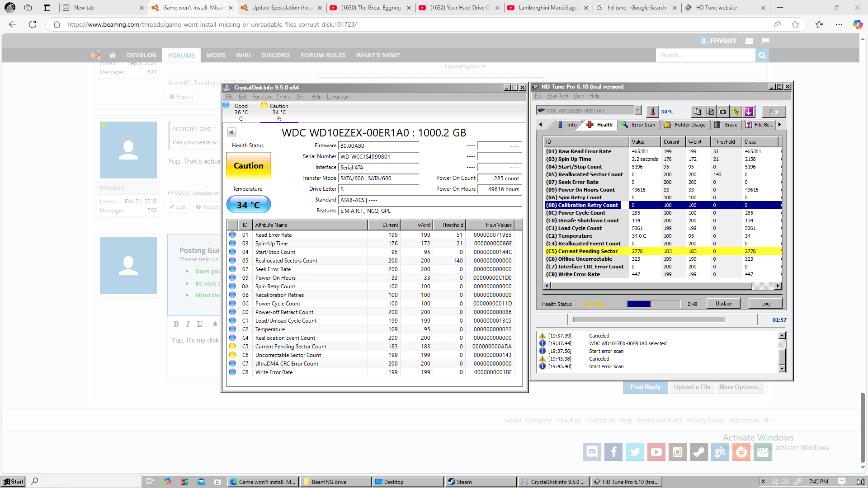Viewport: 868px width, 488px height.
Task: Click the home icon in forum navigation
Action: pos(113,55)
